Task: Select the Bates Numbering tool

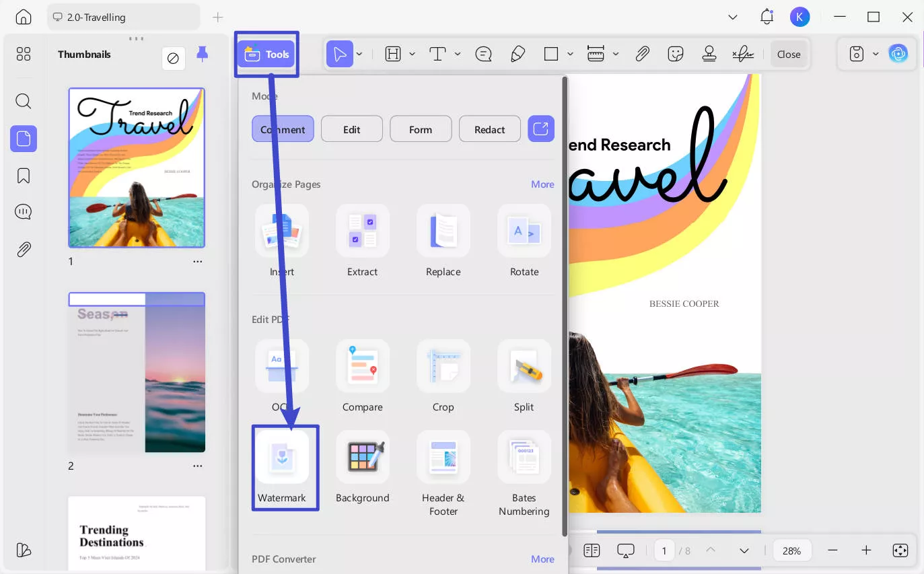Action: tap(524, 467)
